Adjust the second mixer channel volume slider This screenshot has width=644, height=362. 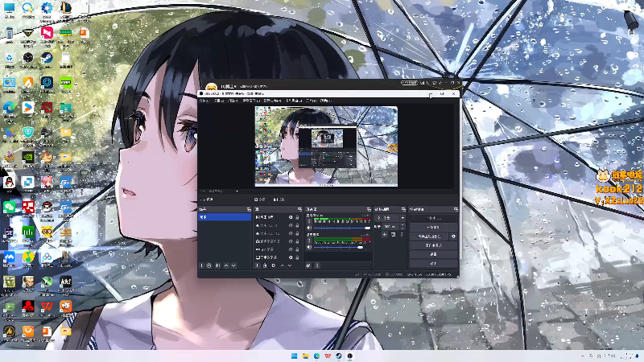(x=341, y=247)
